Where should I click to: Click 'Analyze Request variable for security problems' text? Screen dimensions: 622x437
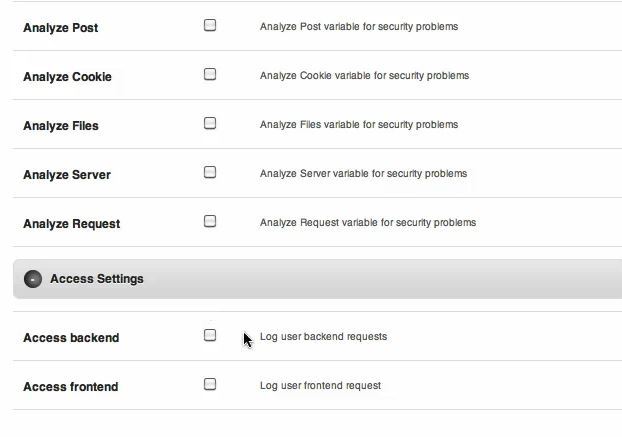tap(368, 222)
